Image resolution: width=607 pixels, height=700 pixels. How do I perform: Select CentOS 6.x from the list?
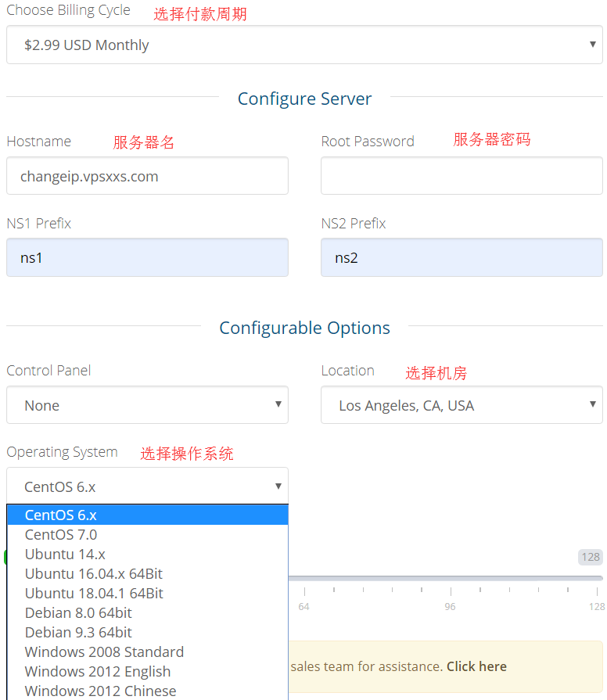148,515
